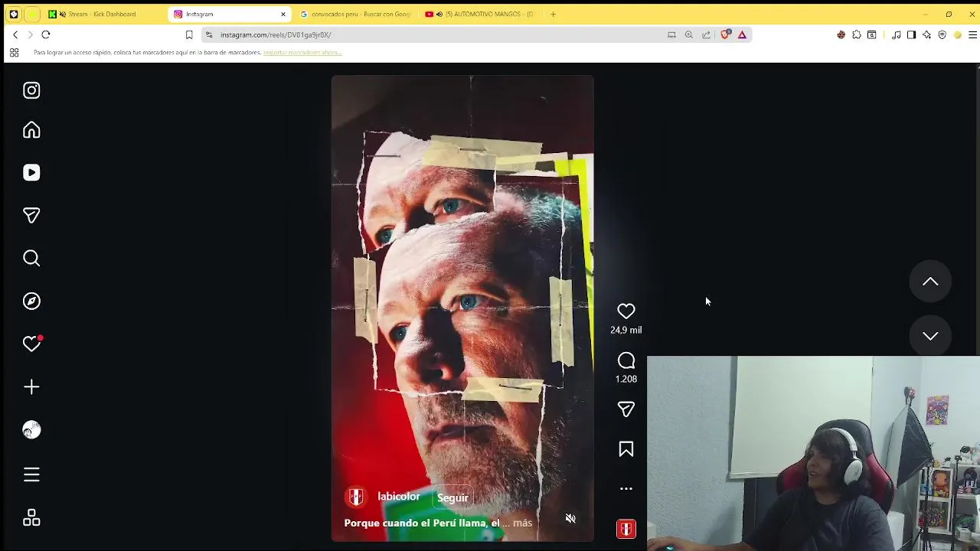Viewport: 980px width, 551px height.
Task: Open the Meta apps grid icon
Action: [x=31, y=518]
